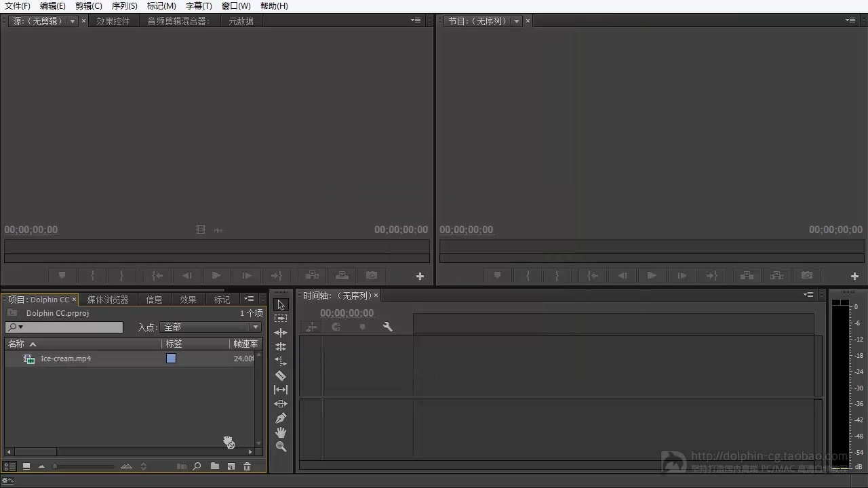Switch project panel to list view
The image size is (868, 488).
coord(10,466)
